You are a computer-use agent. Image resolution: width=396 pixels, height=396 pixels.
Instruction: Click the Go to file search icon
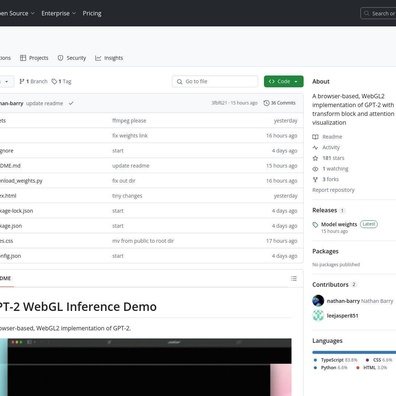[x=180, y=82]
